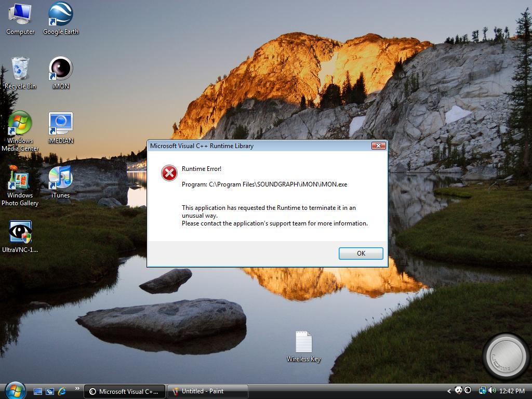The width and height of the screenshot is (532, 399).
Task: Click Show Desktop in Quick Launch
Action: [37, 392]
